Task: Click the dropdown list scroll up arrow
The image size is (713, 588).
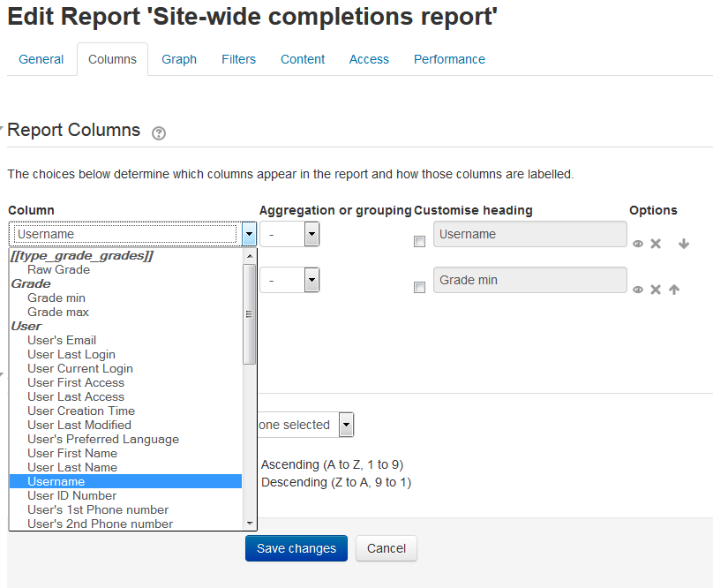Action: 250,256
